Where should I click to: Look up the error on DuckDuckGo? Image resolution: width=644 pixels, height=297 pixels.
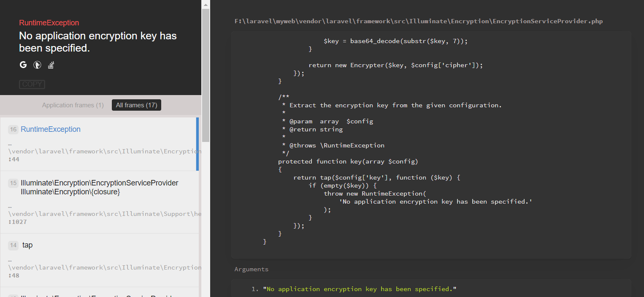(x=37, y=64)
